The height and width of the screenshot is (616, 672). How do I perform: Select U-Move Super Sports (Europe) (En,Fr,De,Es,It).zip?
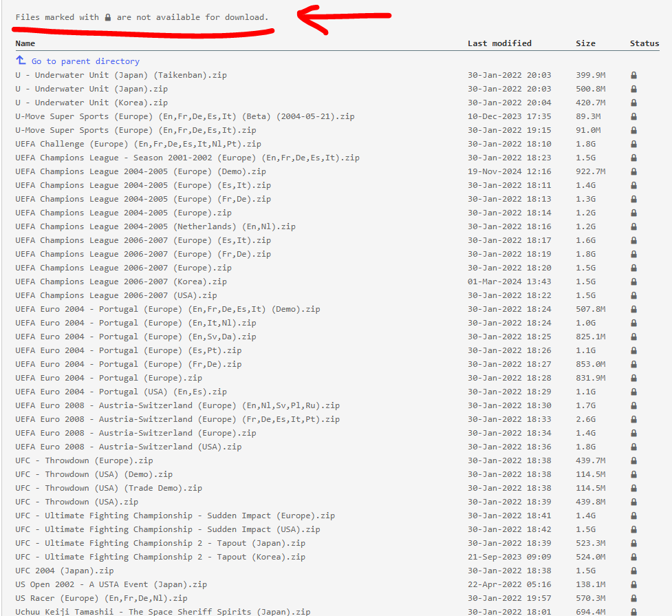(x=136, y=130)
